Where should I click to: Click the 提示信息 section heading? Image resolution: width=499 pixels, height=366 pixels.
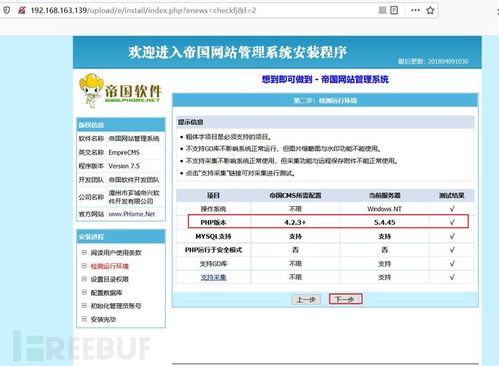pyautogui.click(x=190, y=122)
